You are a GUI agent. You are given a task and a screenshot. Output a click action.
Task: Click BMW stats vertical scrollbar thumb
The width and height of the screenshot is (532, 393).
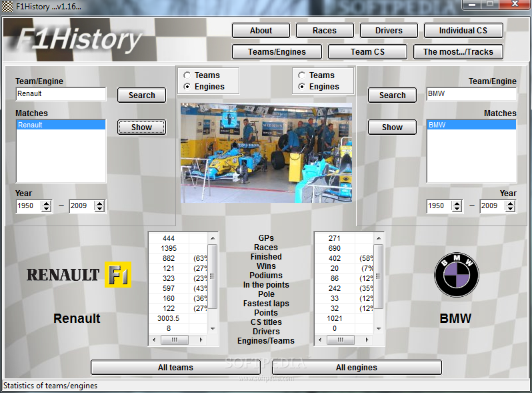[x=379, y=276]
